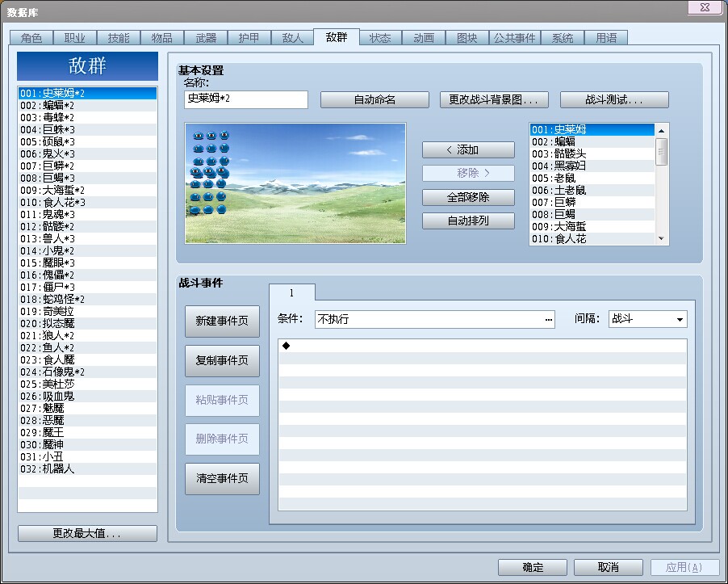
Task: Select troop 002:蝙蝠*2
Action: [x=87, y=106]
